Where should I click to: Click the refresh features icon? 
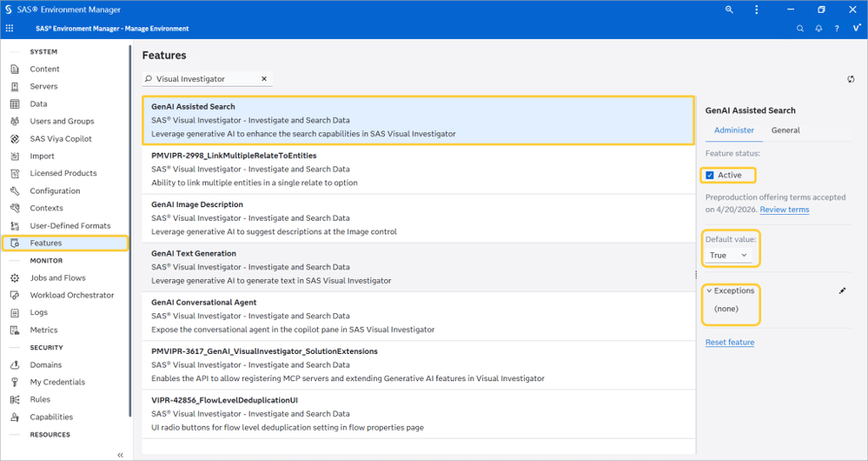coord(851,79)
